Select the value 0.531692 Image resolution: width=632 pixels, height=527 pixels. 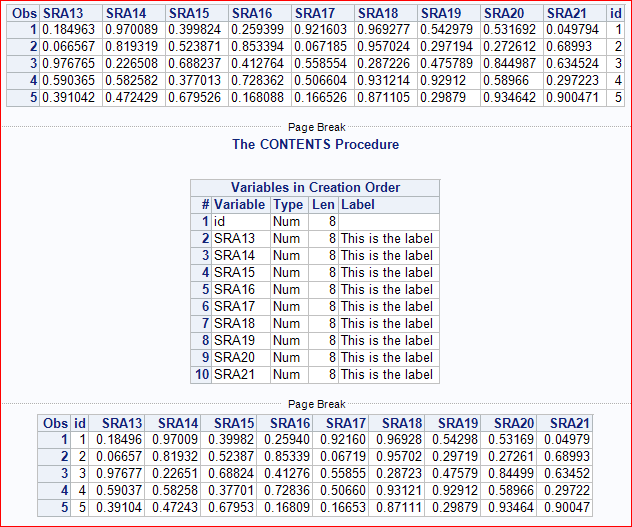(x=509, y=30)
